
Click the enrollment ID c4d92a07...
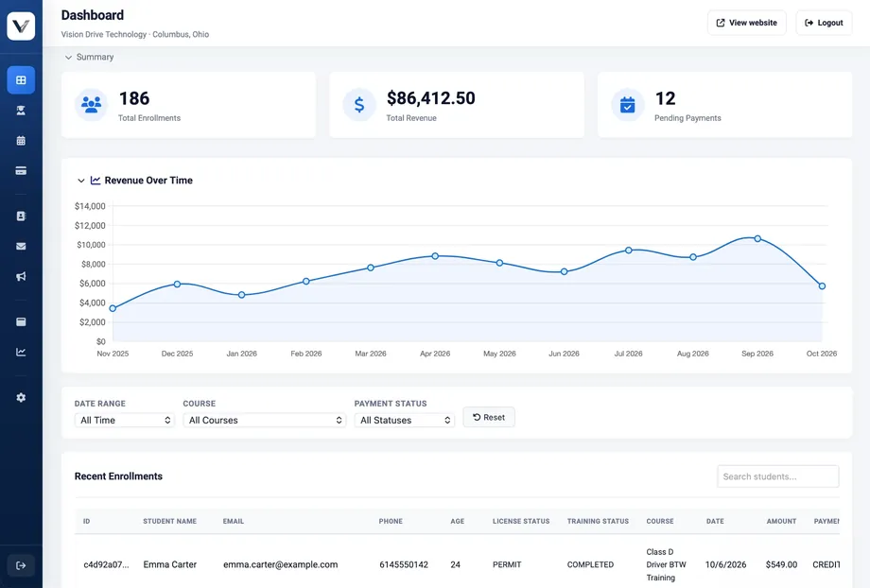tap(106, 564)
